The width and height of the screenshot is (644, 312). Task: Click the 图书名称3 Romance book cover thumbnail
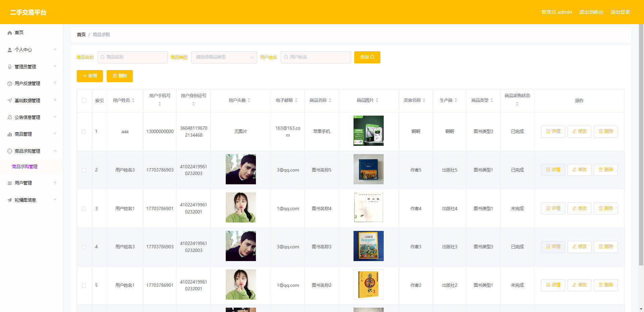tap(369, 246)
